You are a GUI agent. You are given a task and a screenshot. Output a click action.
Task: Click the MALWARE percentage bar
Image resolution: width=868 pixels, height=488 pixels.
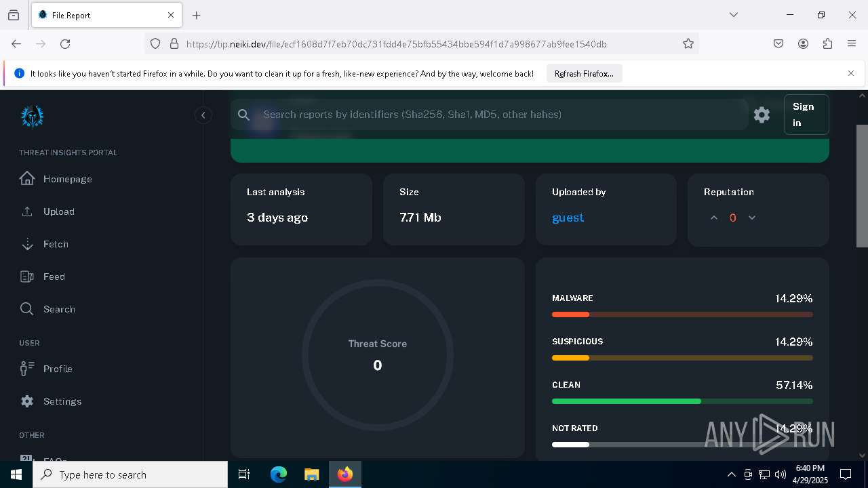682,314
